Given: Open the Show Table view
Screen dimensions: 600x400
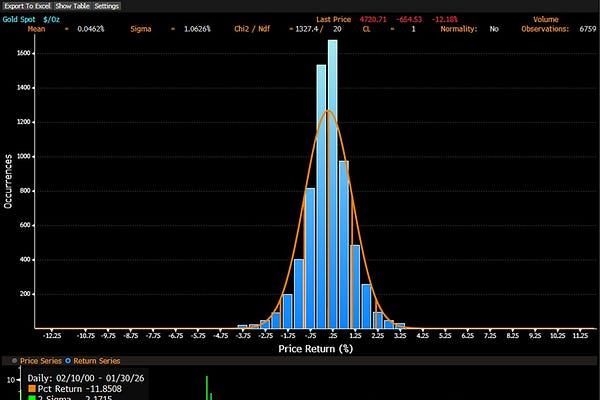Looking at the screenshot, I should coord(72,6).
